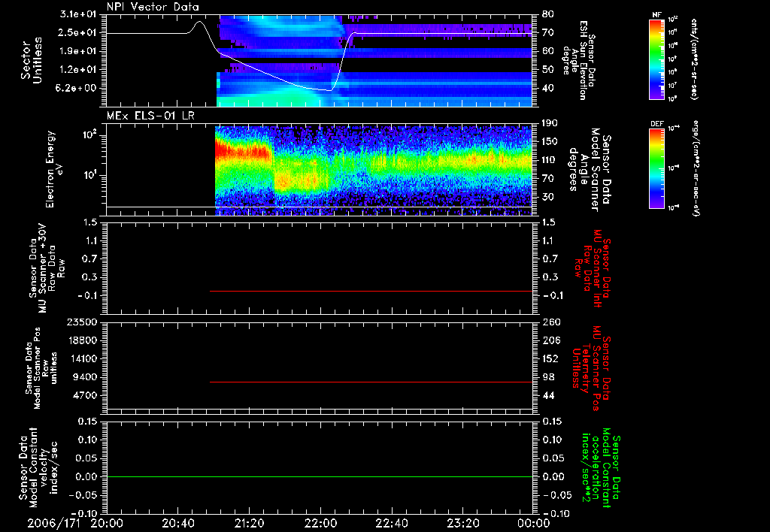Image resolution: width=770 pixels, height=532 pixels.
Task: Click the '3.1e+01' sector tick label
Action: coord(78,14)
